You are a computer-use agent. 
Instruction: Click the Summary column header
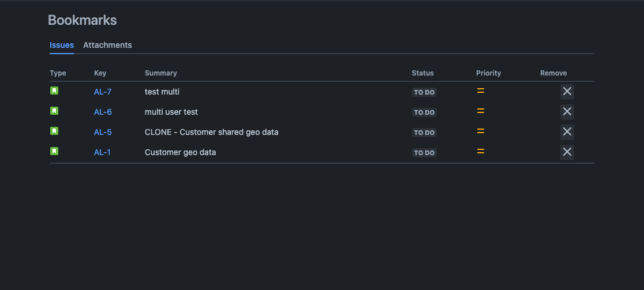[161, 73]
